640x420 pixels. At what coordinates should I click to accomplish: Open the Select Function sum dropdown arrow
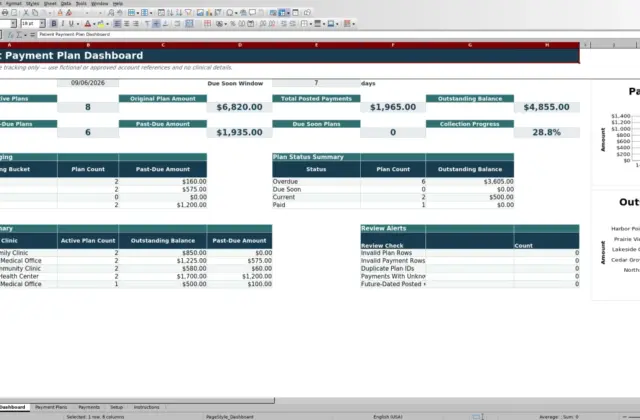(x=25, y=35)
